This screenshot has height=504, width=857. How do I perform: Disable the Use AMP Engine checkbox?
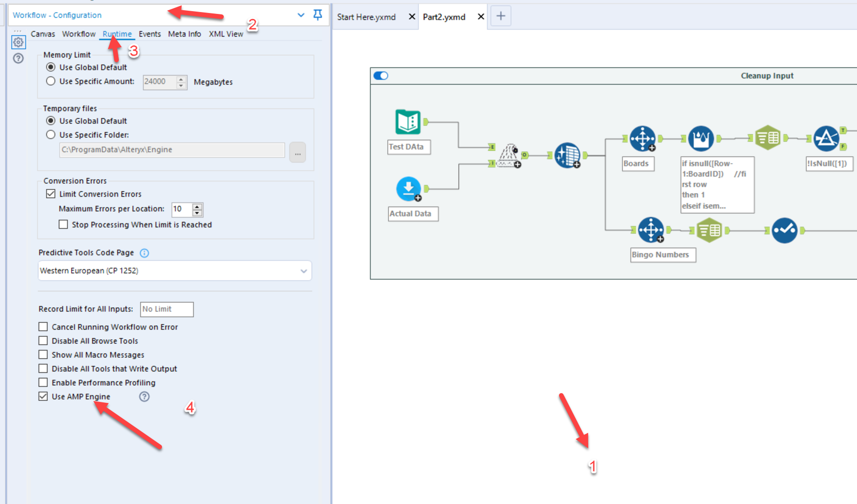(x=43, y=396)
